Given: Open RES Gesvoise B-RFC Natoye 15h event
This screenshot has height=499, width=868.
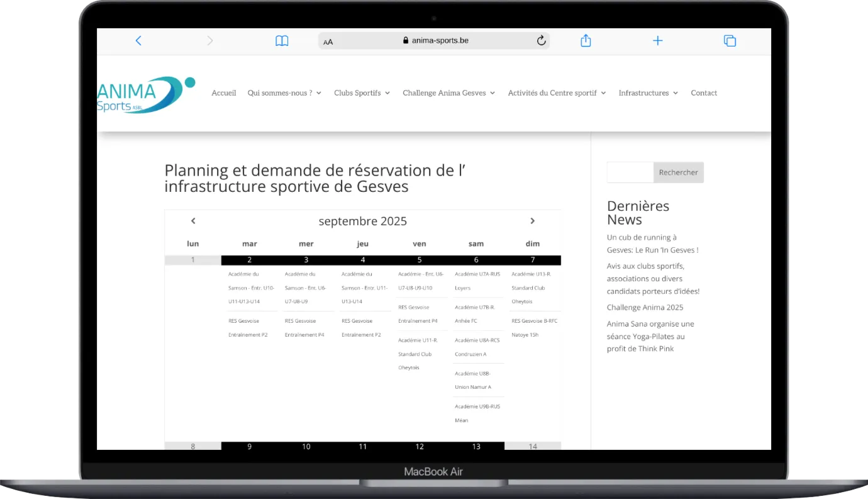Looking at the screenshot, I should 534,328.
